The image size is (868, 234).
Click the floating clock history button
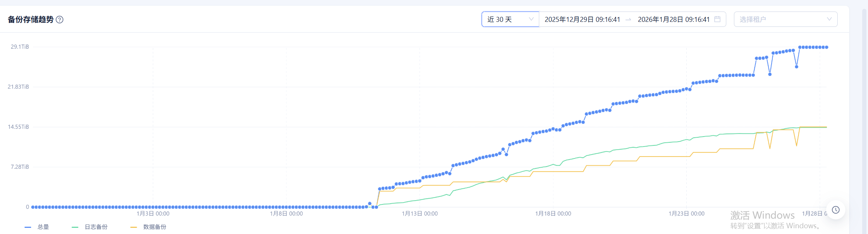tap(835, 210)
